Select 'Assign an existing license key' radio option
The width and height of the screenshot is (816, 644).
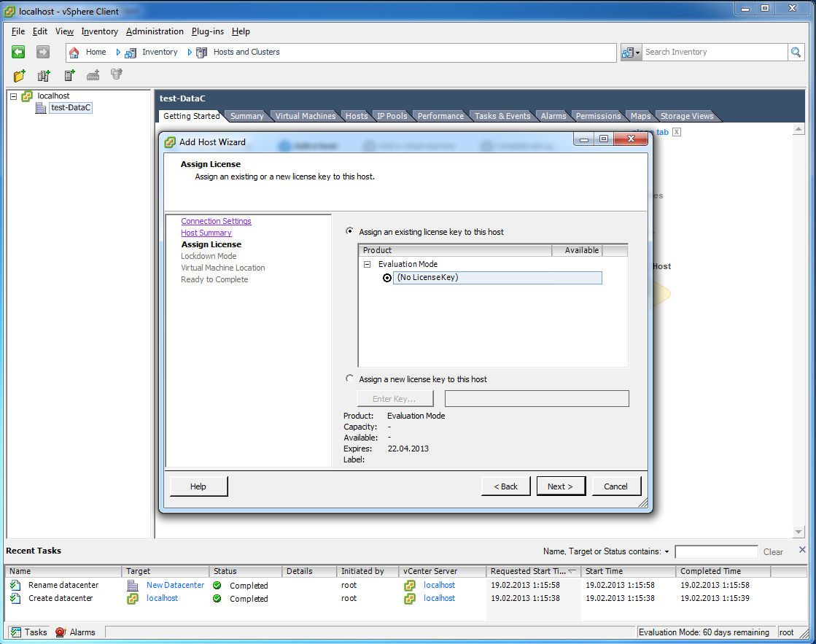[x=350, y=231]
